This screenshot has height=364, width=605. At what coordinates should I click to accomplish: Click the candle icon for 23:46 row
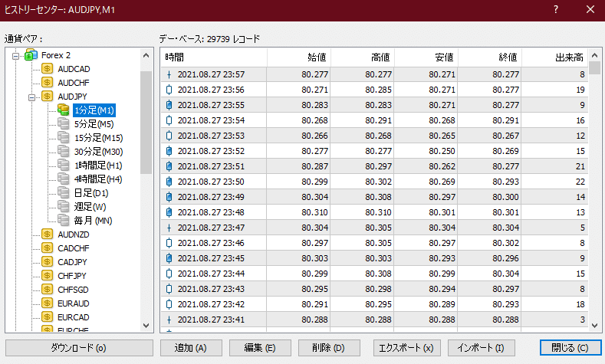(169, 243)
